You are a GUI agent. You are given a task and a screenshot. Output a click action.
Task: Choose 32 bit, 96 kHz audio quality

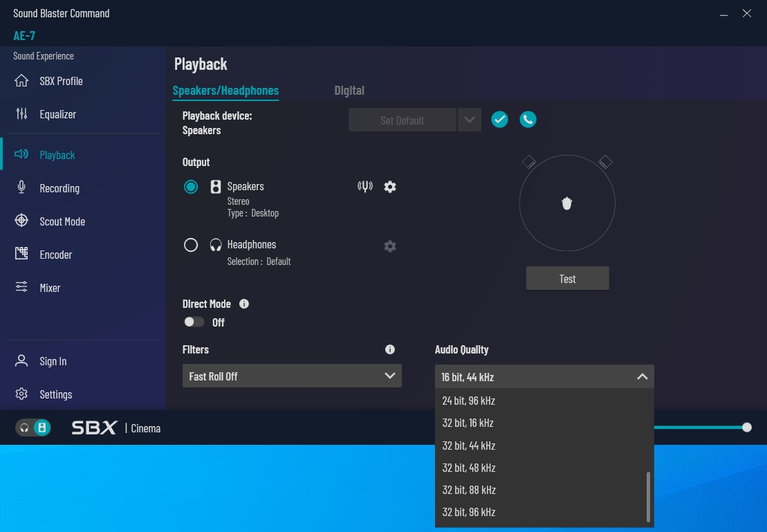tap(541, 513)
